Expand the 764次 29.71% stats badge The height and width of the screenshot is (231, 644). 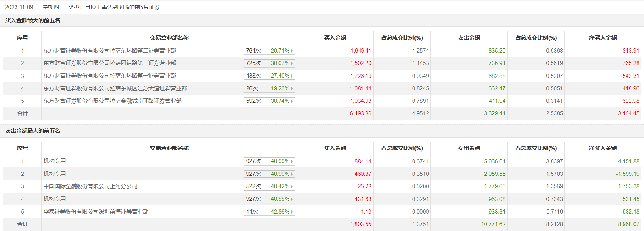pos(269,51)
